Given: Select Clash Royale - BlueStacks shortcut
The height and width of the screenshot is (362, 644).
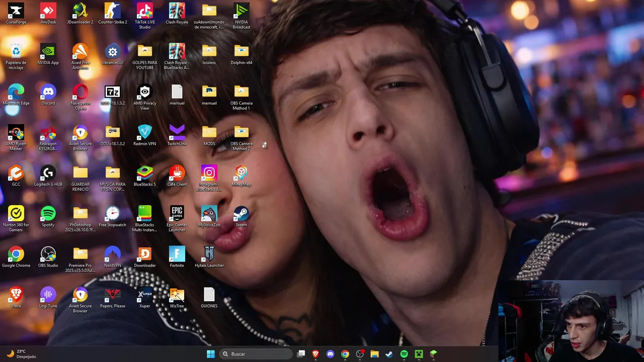Looking at the screenshot, I should pyautogui.click(x=177, y=57).
